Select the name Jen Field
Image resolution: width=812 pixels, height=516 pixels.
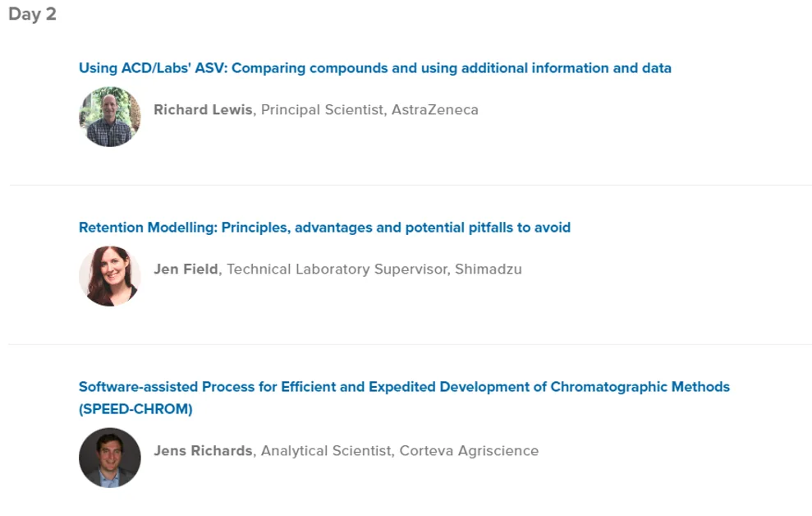pyautogui.click(x=186, y=270)
